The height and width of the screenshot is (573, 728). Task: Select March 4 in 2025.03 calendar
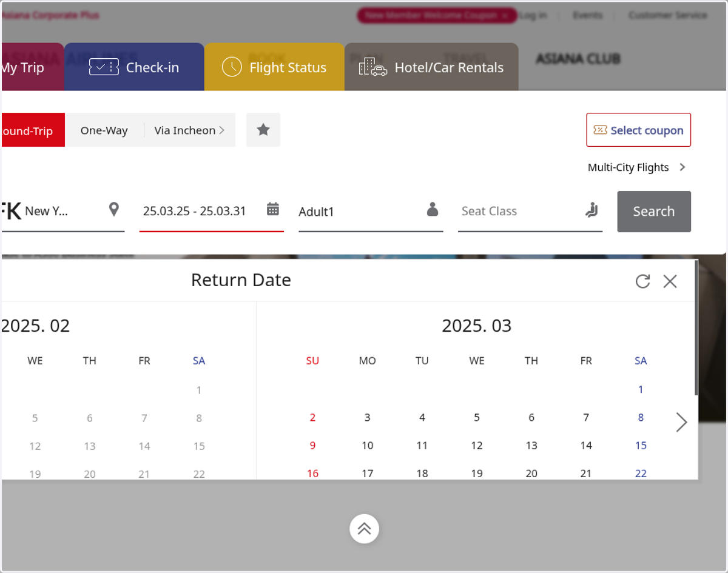[422, 417]
